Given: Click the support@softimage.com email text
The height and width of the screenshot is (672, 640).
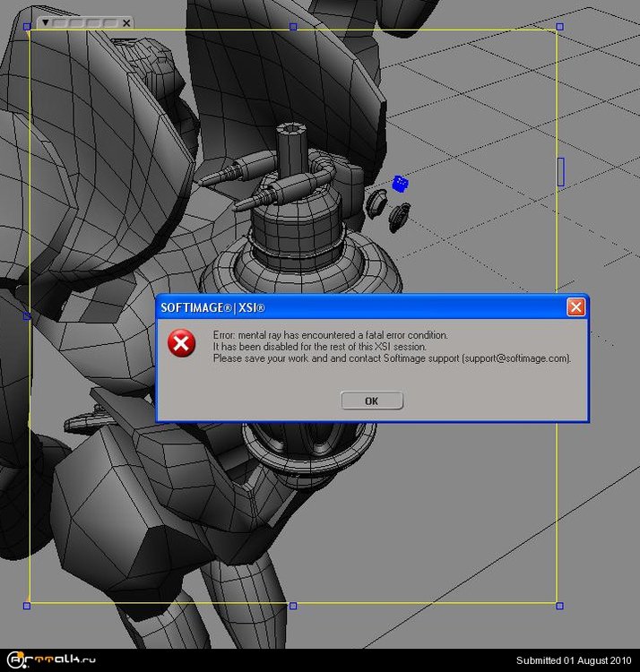Looking at the screenshot, I should point(515,358).
